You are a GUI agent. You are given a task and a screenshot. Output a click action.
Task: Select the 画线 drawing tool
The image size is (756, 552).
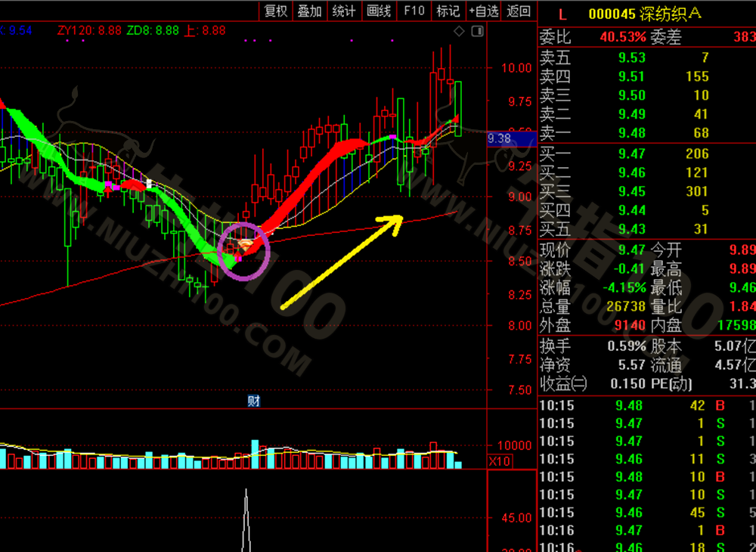coord(379,11)
